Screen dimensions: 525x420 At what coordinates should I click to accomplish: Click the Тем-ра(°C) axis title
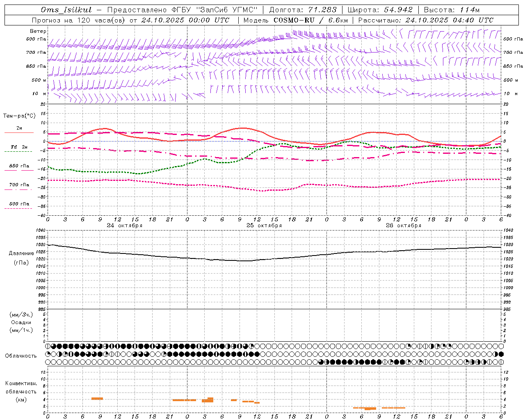point(19,116)
